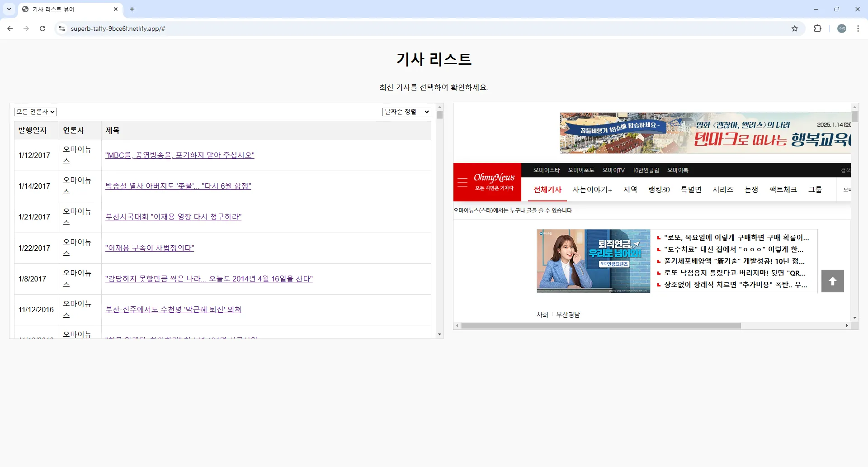Go back to the previous page
Image resolution: width=868 pixels, height=467 pixels.
[10, 29]
